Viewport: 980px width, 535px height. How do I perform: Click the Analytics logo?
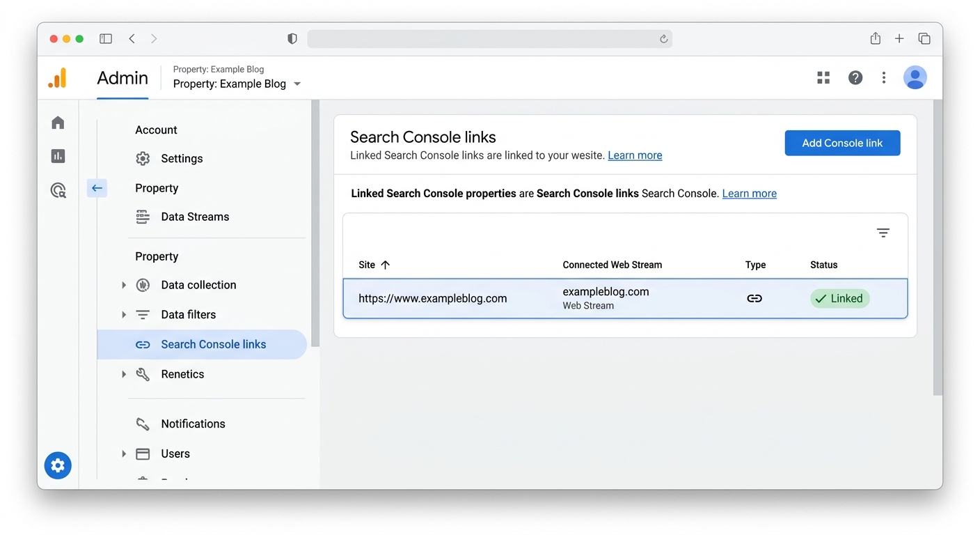click(x=58, y=78)
